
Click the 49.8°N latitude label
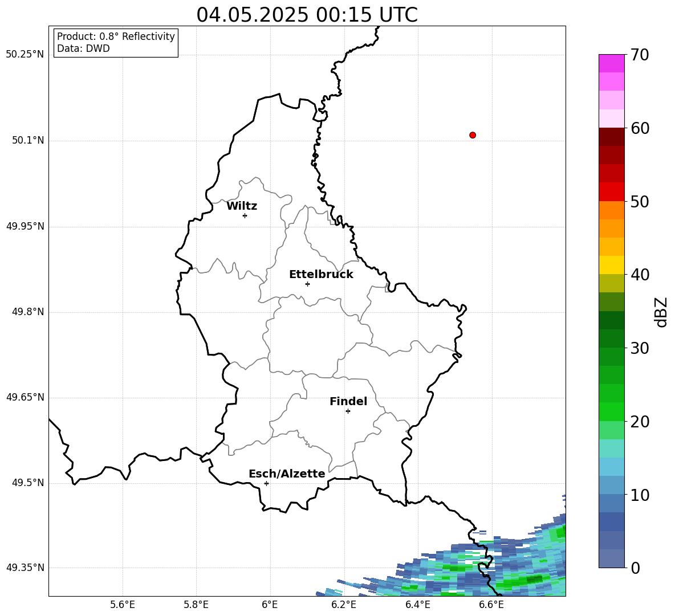[28, 312]
